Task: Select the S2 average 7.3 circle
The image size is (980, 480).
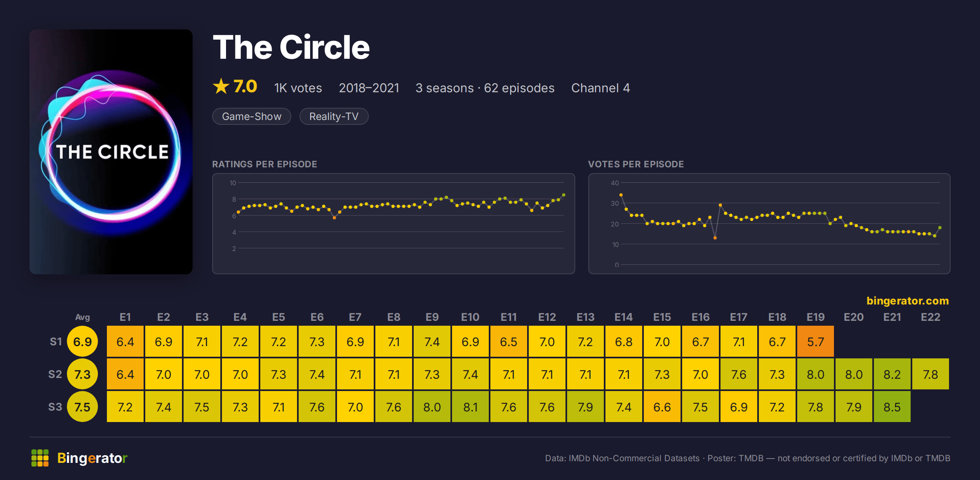Action: [82, 374]
